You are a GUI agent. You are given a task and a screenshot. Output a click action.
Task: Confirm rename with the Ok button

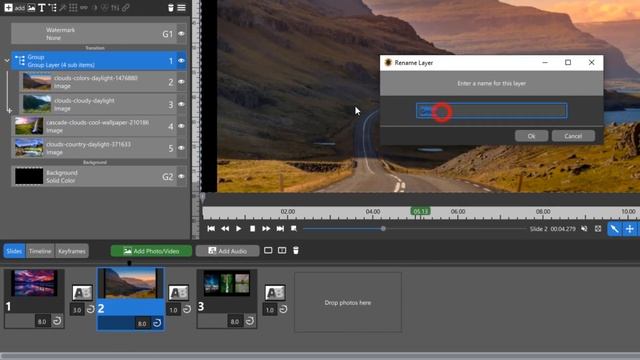click(531, 136)
